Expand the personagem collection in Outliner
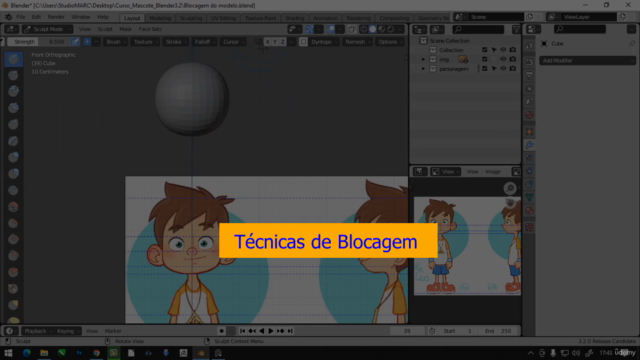 tap(423, 69)
